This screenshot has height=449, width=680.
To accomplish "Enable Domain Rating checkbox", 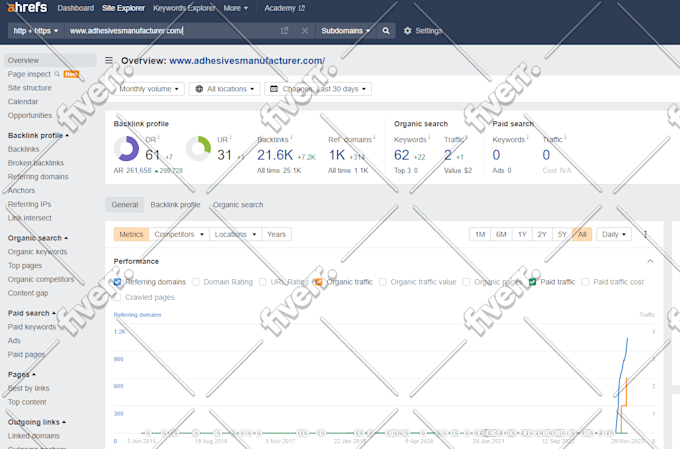I will click(196, 282).
